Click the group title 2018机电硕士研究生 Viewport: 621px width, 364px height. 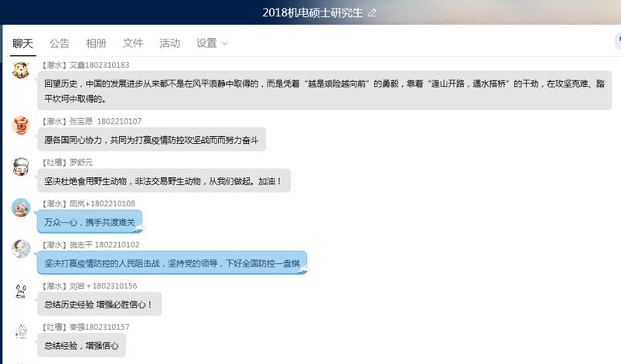[x=312, y=12]
